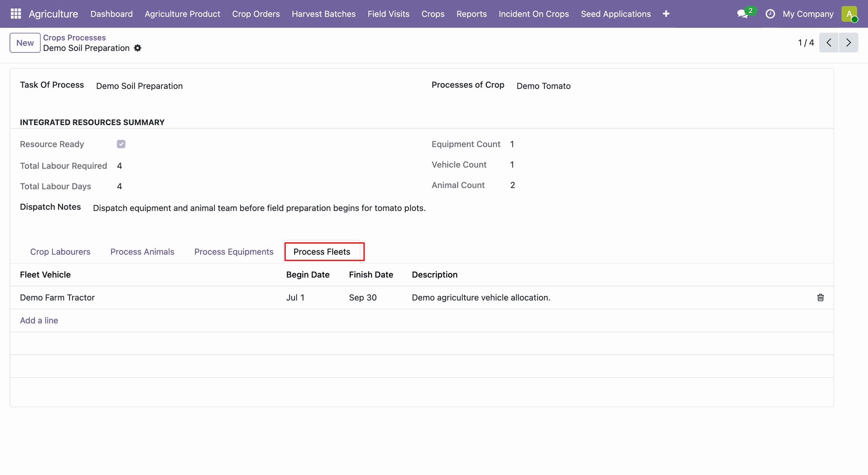
Task: Toggle the Resource Ready checkbox
Action: coord(121,144)
